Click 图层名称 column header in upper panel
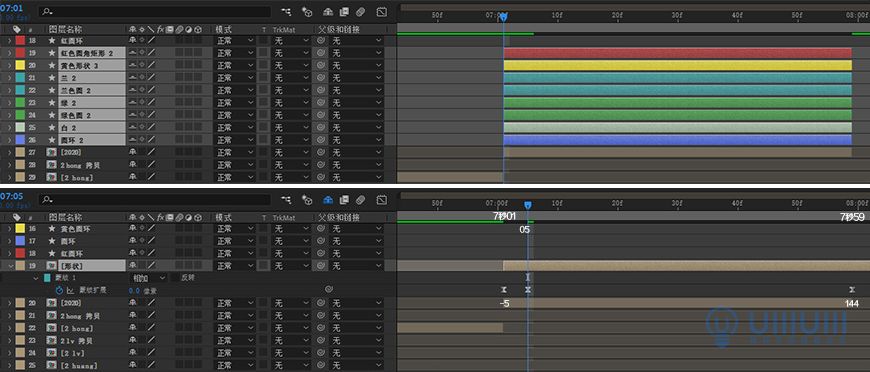This screenshot has height=372, width=870. (x=65, y=29)
